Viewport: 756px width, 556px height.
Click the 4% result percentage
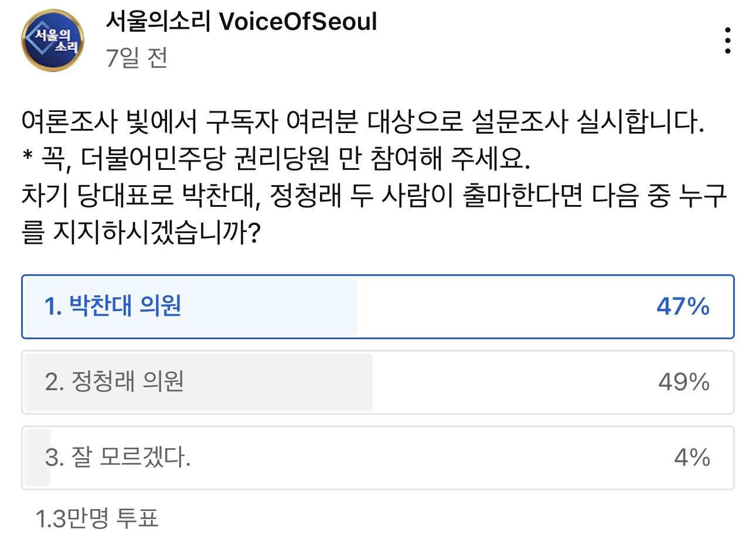692,458
